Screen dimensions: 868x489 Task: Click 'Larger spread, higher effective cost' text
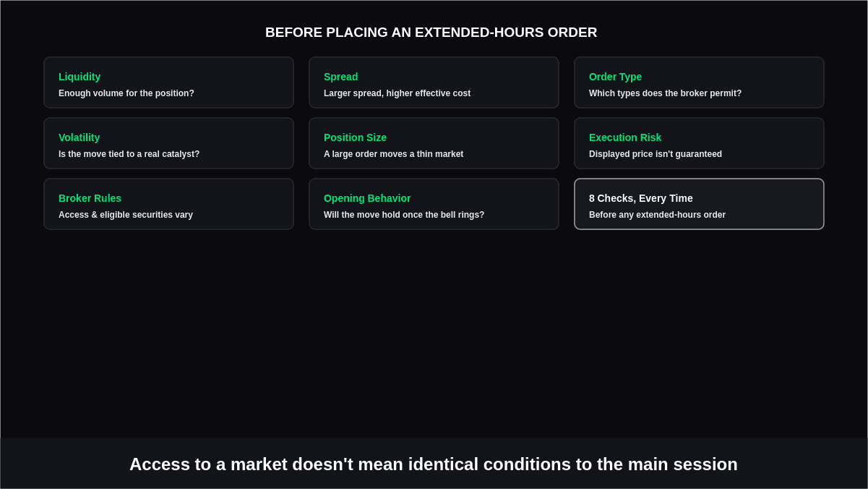click(x=397, y=93)
